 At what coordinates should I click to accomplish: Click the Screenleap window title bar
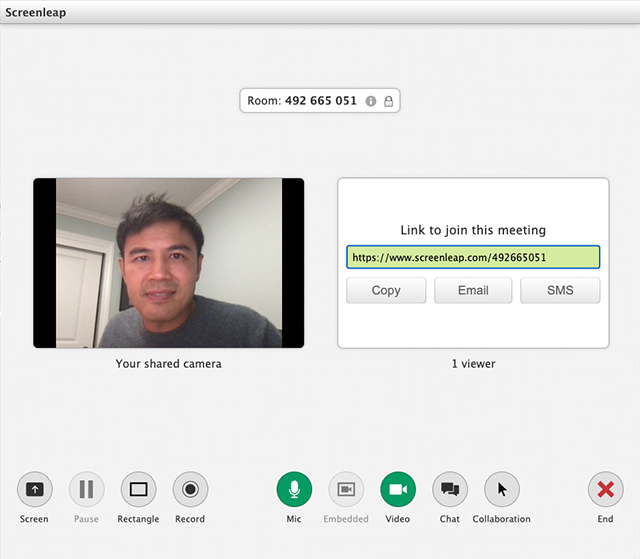coord(320,13)
